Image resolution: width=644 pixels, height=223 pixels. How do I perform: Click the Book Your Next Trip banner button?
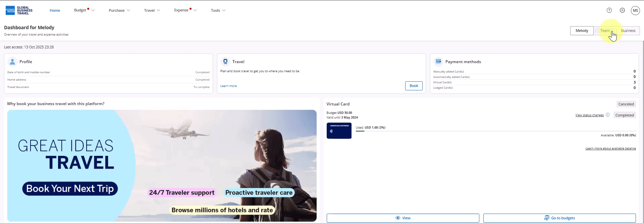click(x=70, y=189)
